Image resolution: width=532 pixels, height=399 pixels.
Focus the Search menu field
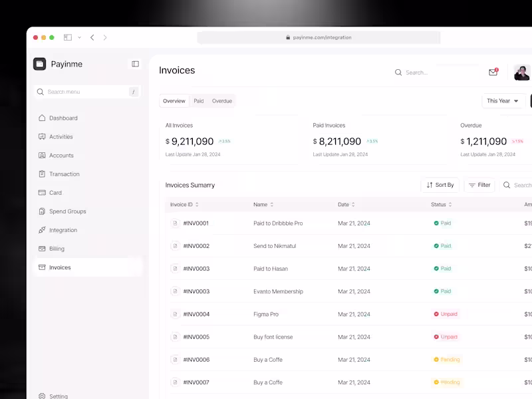click(x=88, y=92)
